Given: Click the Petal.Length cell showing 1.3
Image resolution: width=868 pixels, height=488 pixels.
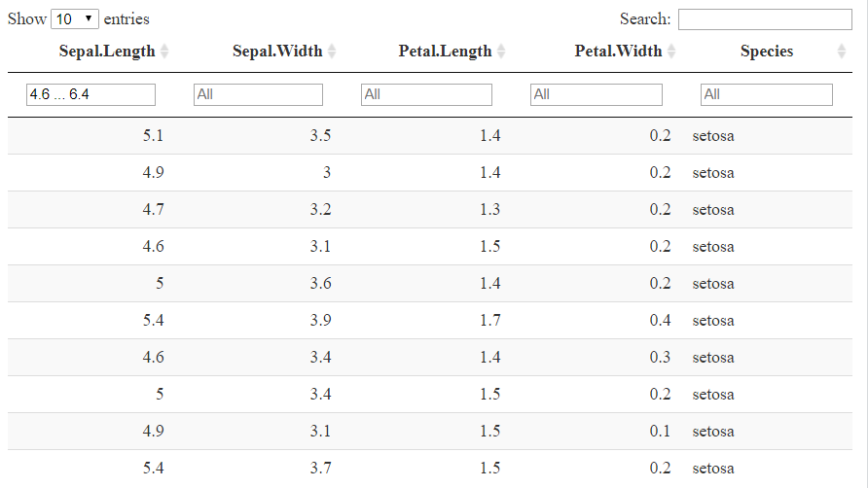Looking at the screenshot, I should pyautogui.click(x=489, y=210).
